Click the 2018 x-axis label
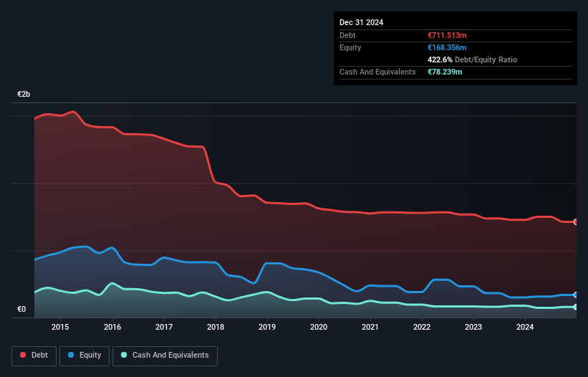The image size is (588, 377). click(216, 327)
